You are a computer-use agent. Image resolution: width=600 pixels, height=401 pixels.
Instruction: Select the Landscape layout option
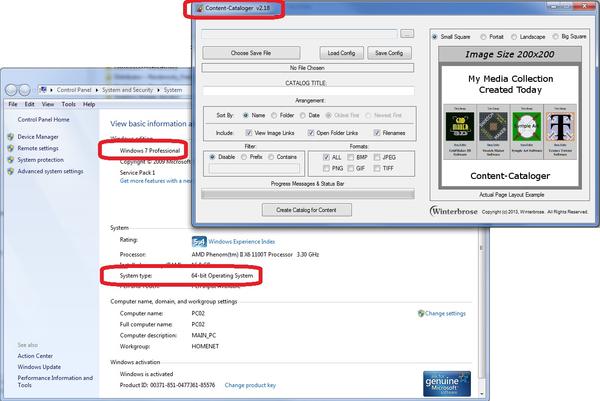[514, 37]
